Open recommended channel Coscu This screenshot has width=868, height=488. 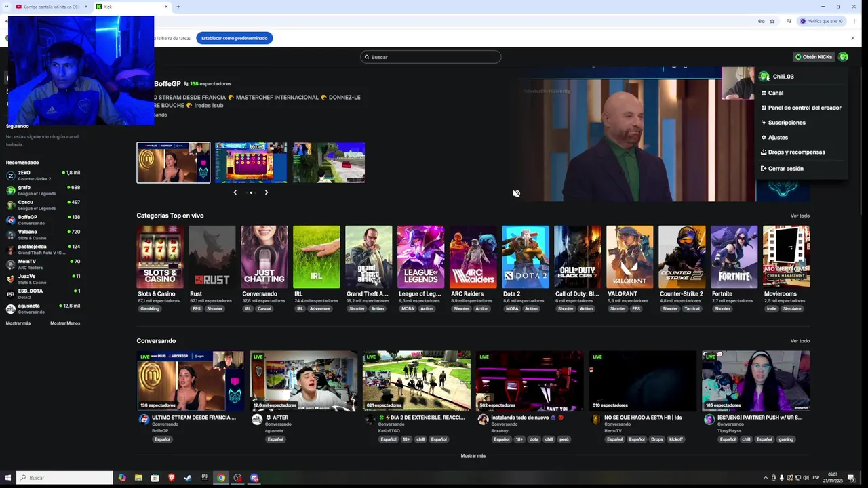coord(43,205)
